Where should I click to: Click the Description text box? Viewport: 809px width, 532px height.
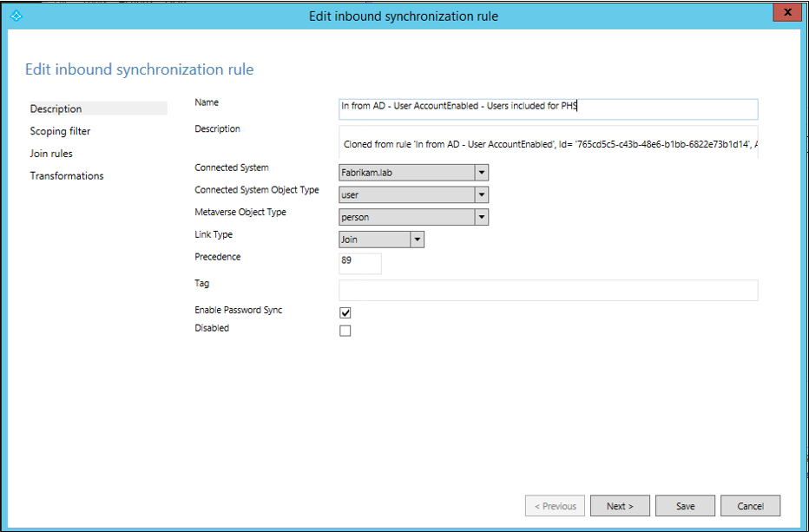548,143
